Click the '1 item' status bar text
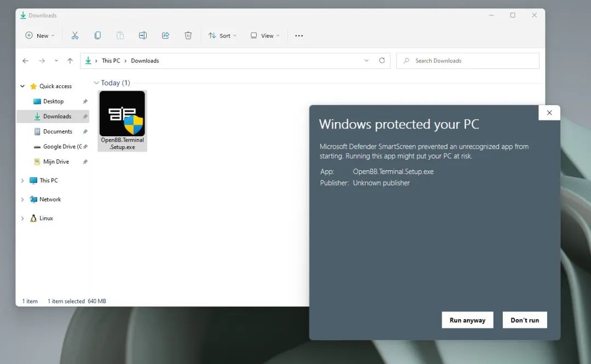 point(30,301)
